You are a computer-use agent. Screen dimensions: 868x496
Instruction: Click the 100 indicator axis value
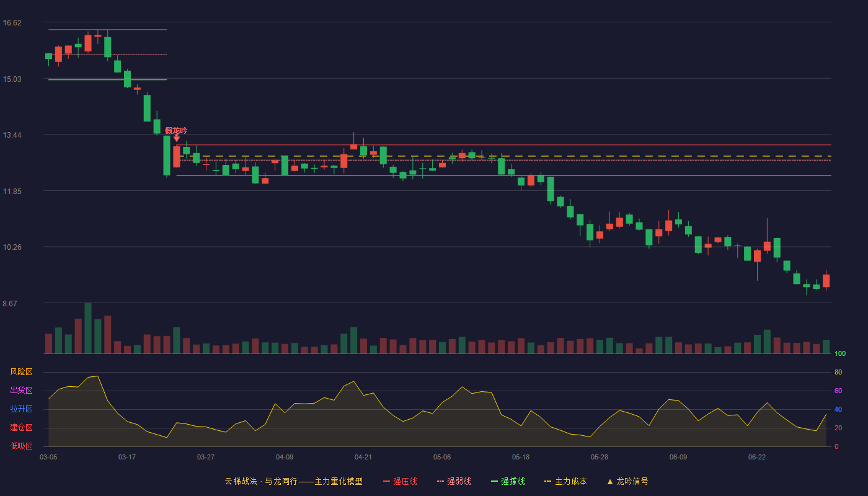(840, 353)
